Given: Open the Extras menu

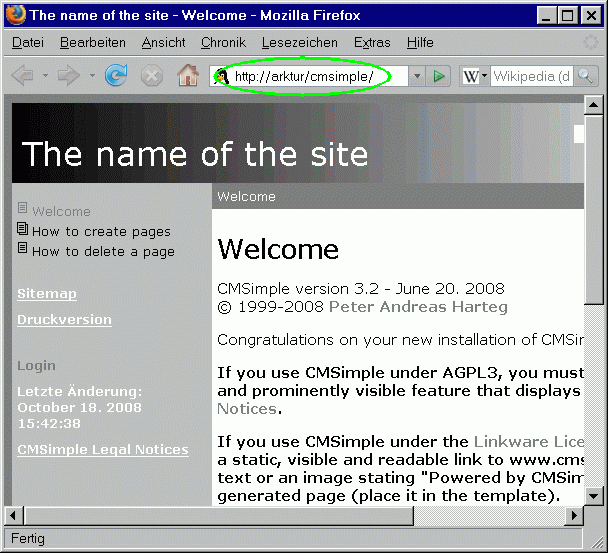Looking at the screenshot, I should 372,42.
